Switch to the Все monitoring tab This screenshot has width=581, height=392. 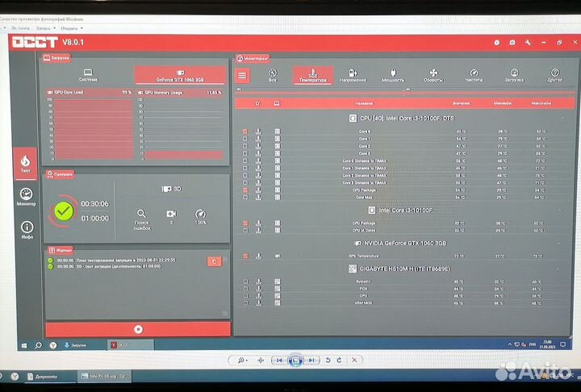click(273, 75)
